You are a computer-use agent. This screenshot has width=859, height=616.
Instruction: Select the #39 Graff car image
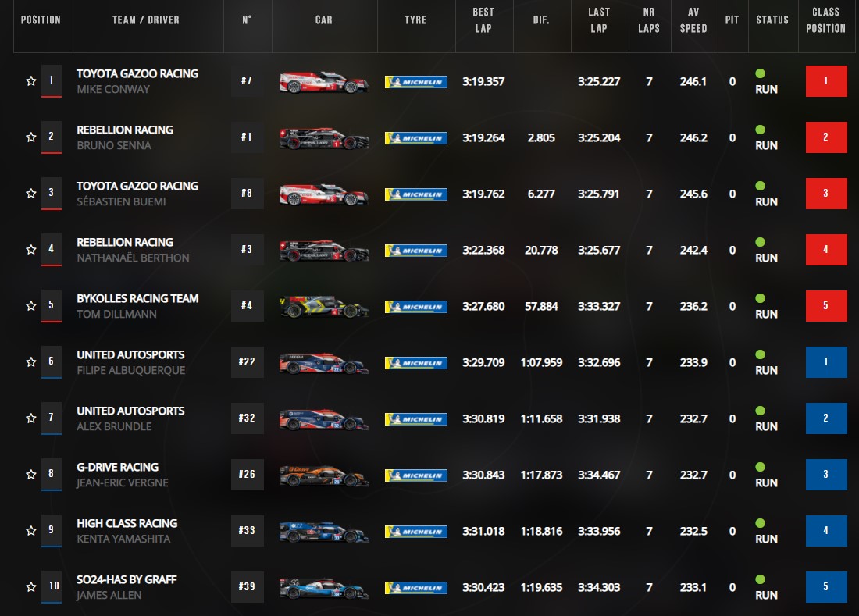click(x=324, y=588)
